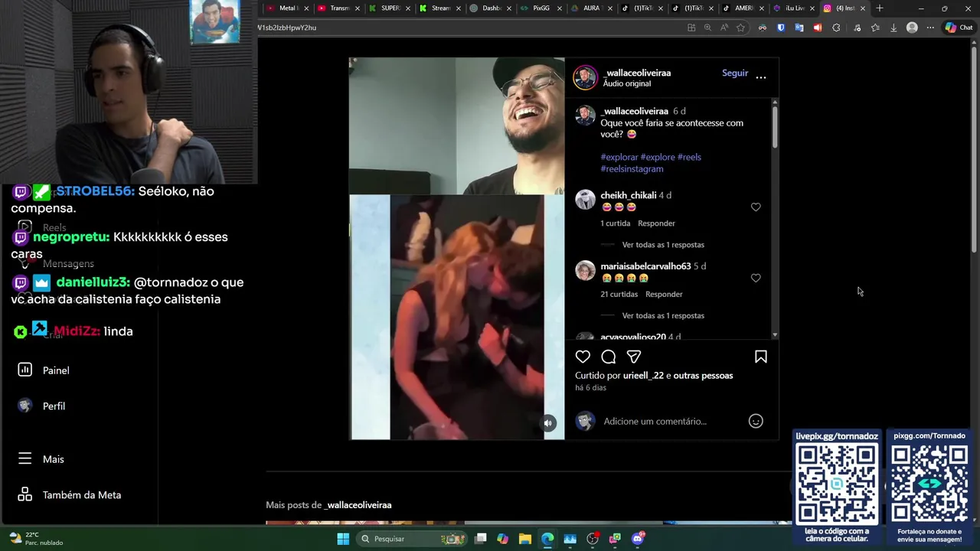Click Responder under mariaisabelcarvalho63's comment
Image resolution: width=980 pixels, height=551 pixels.
[x=664, y=294]
